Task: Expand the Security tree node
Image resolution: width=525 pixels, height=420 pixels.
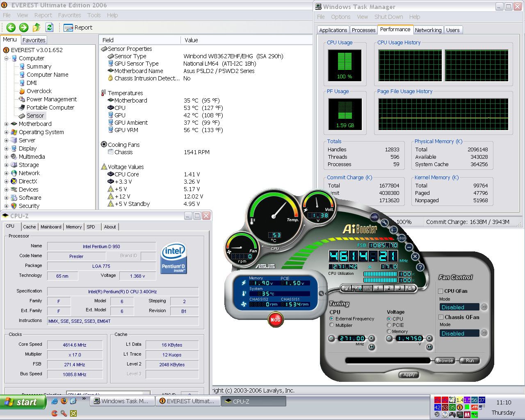Action: pyautogui.click(x=6, y=206)
